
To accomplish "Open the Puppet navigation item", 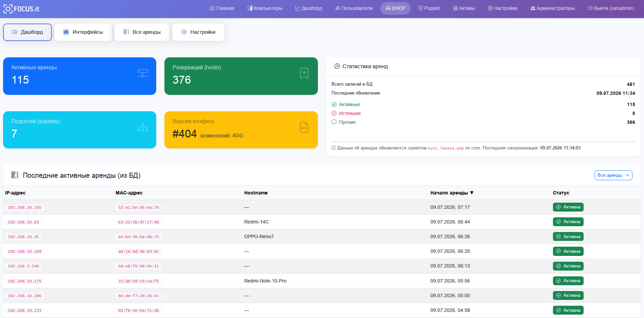I will [x=429, y=8].
